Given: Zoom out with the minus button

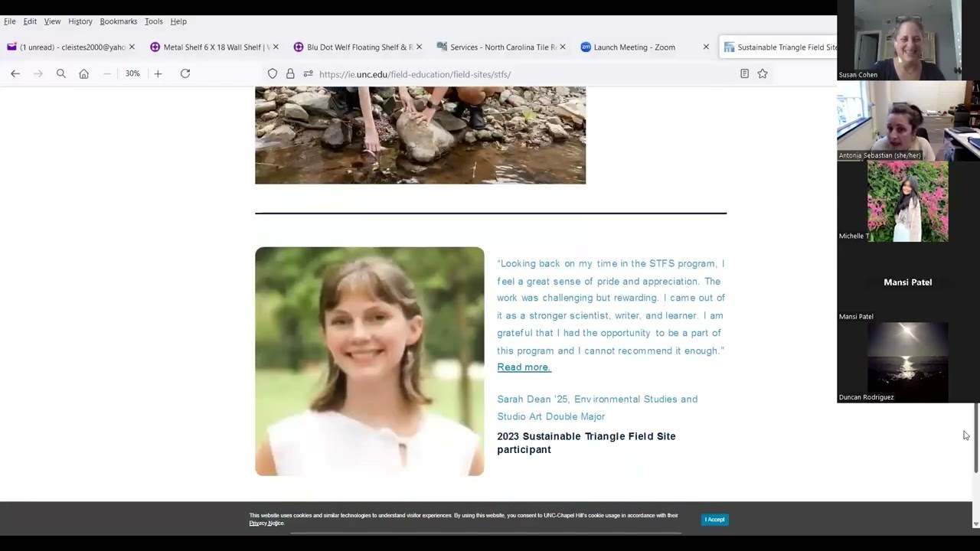Looking at the screenshot, I should click(107, 73).
